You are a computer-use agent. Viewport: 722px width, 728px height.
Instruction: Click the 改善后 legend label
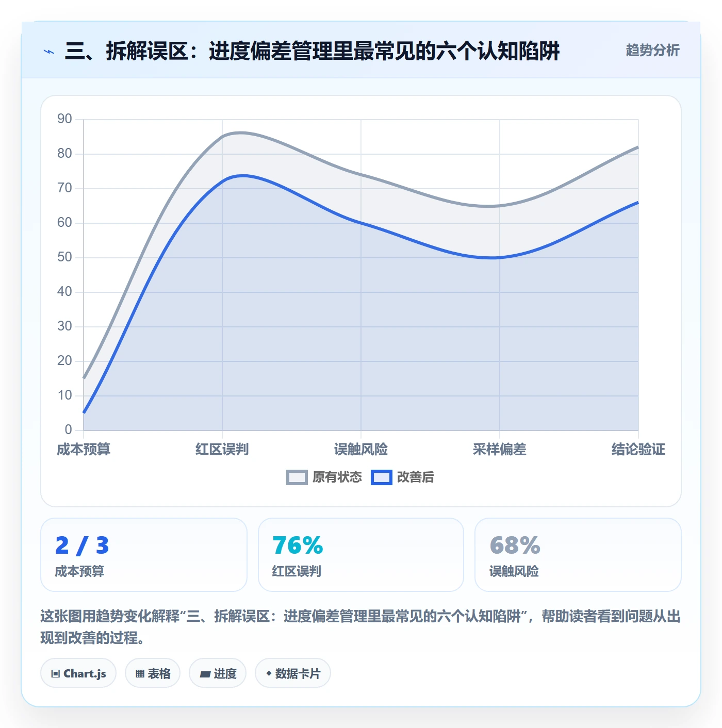point(416,477)
